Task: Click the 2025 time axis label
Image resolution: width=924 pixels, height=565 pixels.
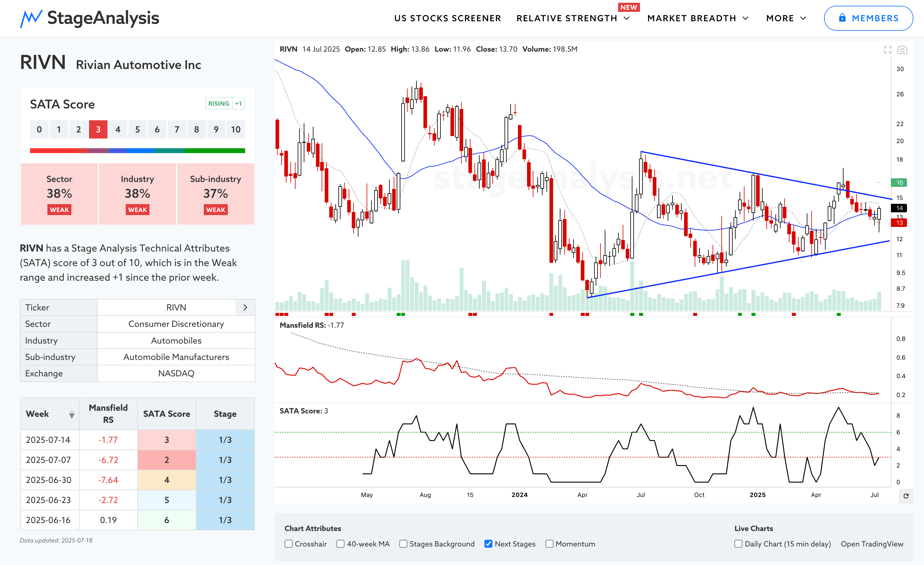Action: pyautogui.click(x=758, y=495)
